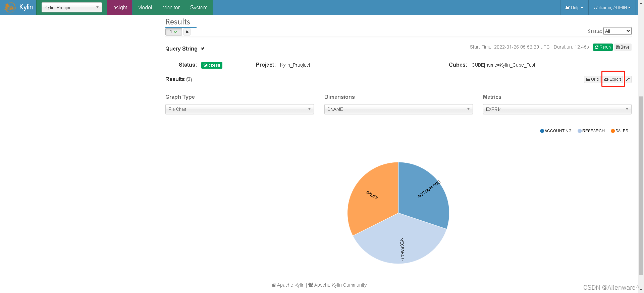
Task: Open the Kylin_Prooject project selector
Action: pos(71,7)
